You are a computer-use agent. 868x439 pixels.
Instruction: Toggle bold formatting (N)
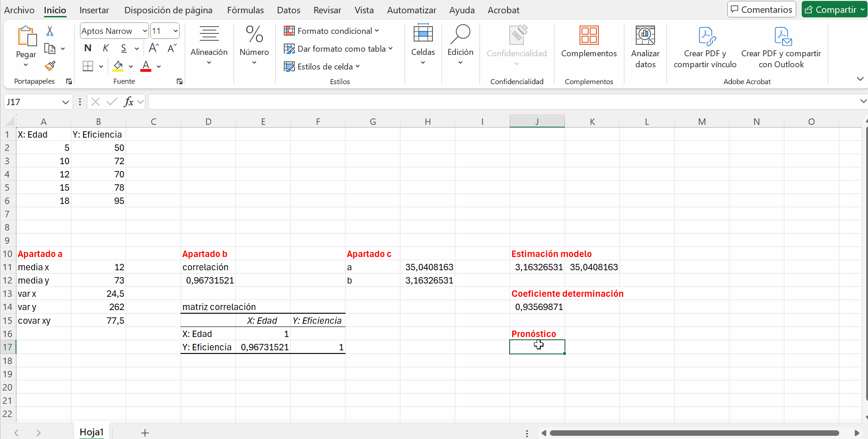coord(88,48)
